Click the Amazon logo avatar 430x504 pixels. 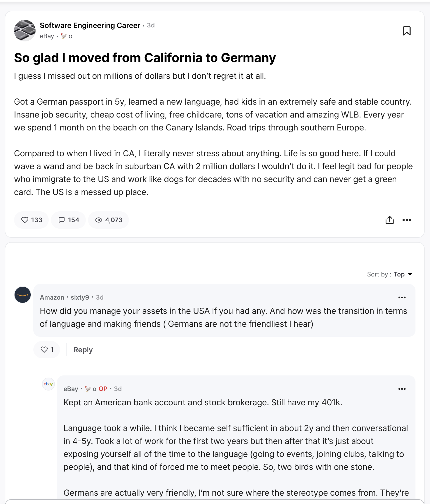23,295
